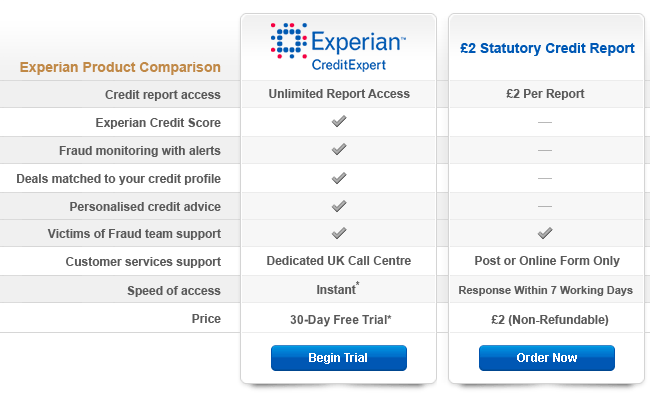Image resolution: width=650 pixels, height=403 pixels.
Task: Click the Dedicated UK Call Centre text
Action: (339, 261)
